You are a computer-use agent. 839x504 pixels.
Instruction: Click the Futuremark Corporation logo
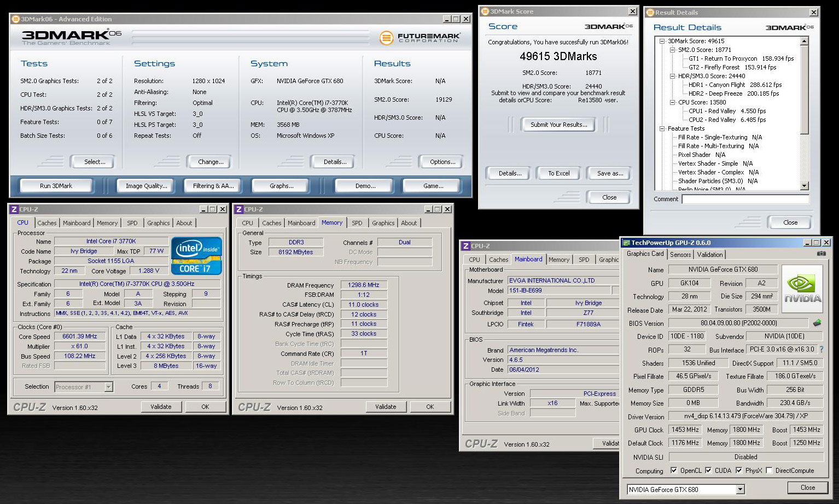tap(420, 38)
